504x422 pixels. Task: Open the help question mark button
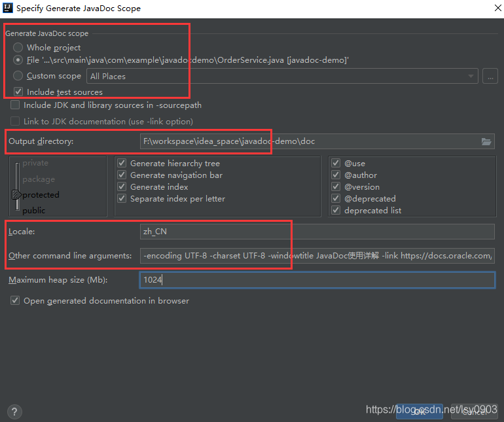[14, 412]
